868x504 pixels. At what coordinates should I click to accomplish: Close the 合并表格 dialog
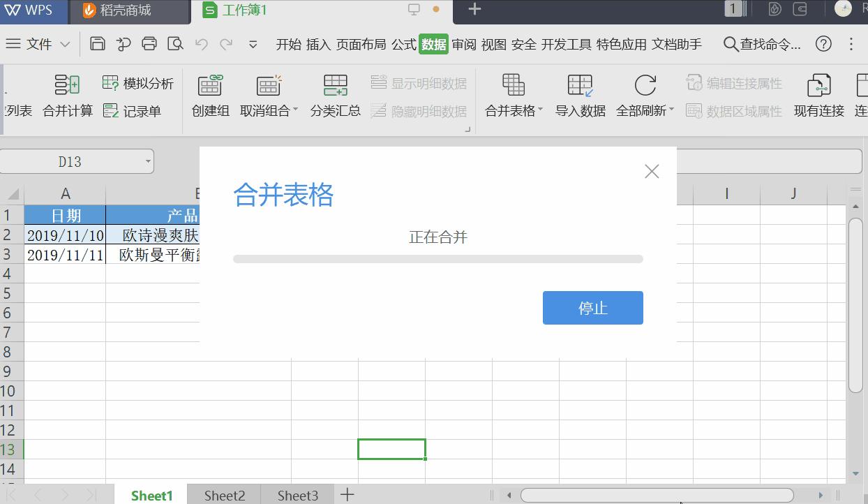[x=651, y=170]
